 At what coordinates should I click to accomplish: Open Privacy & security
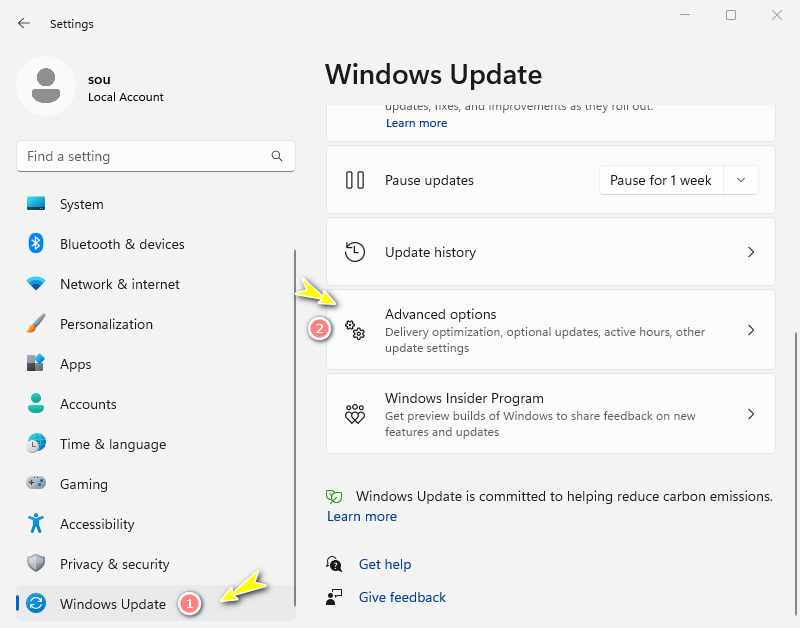156,564
